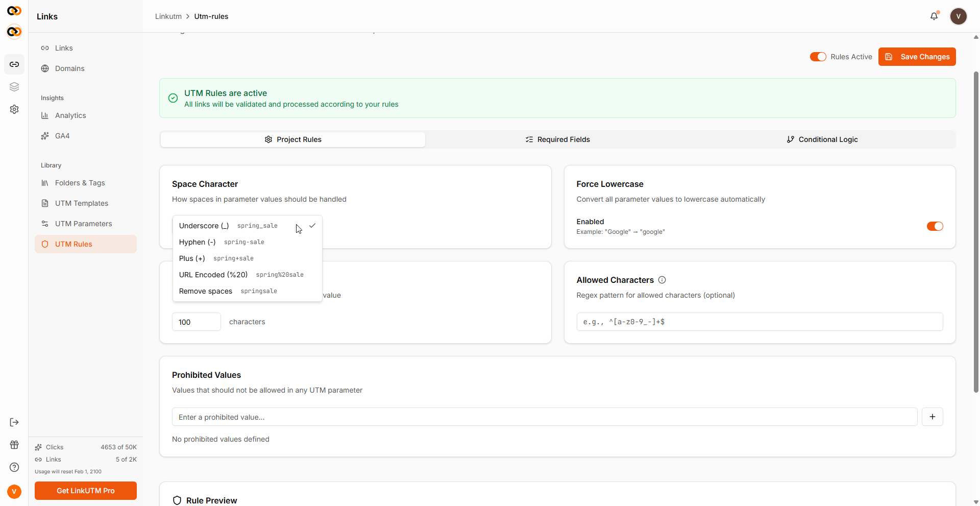Open settings gear in left rail

click(14, 109)
